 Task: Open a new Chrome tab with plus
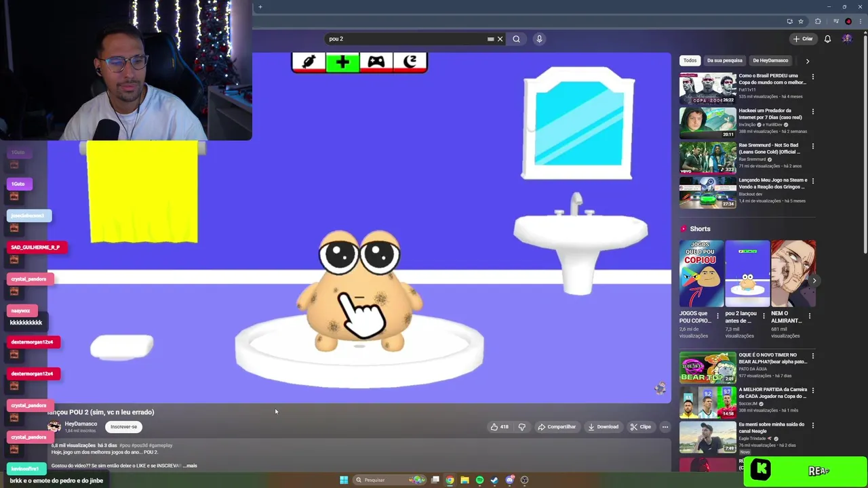[260, 7]
